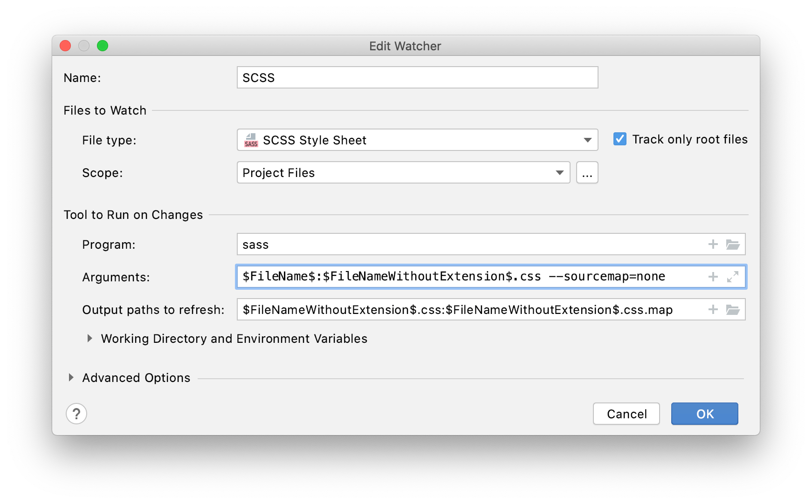Disable Track only root files

pos(619,139)
